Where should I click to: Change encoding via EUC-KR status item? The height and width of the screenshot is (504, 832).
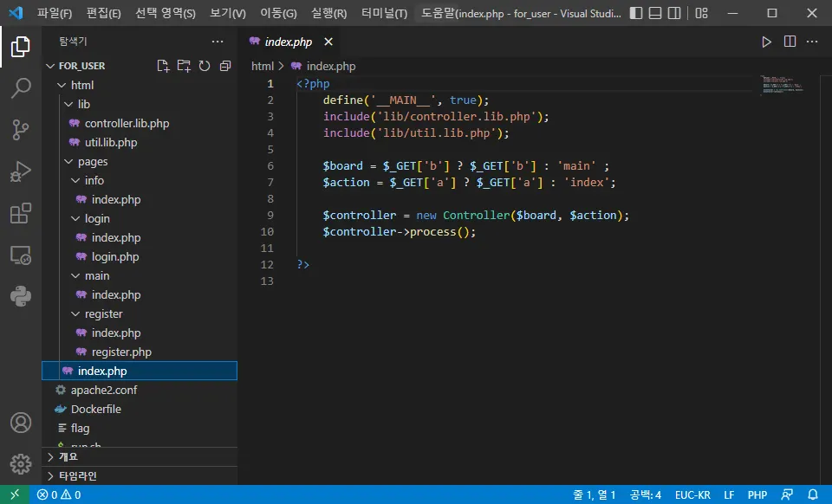(692, 494)
